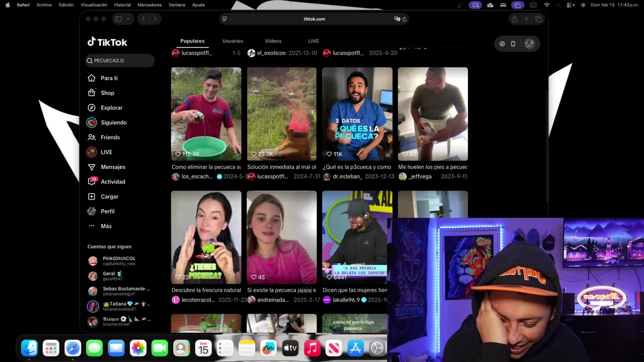
Task: Click the translate icon in address bar
Action: pos(397,19)
